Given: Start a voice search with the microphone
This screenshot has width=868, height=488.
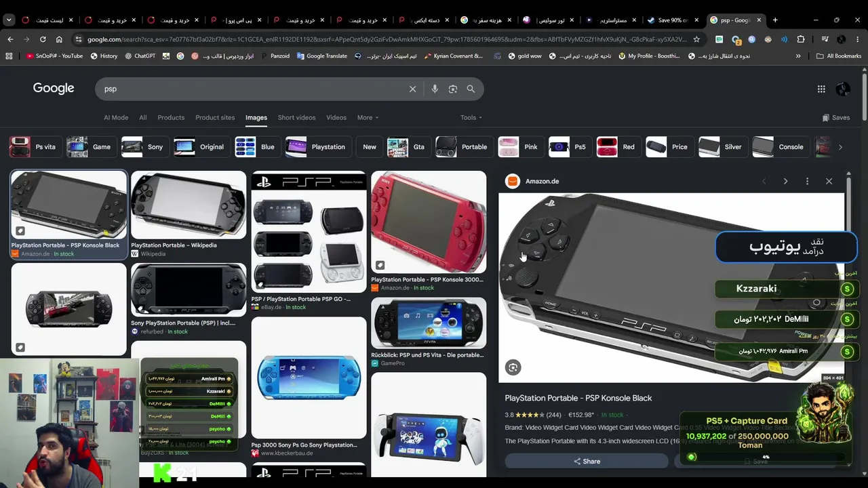Looking at the screenshot, I should click(435, 89).
